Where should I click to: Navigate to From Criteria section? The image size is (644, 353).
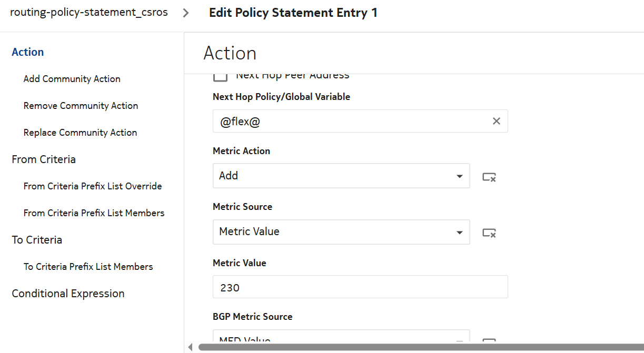(44, 159)
